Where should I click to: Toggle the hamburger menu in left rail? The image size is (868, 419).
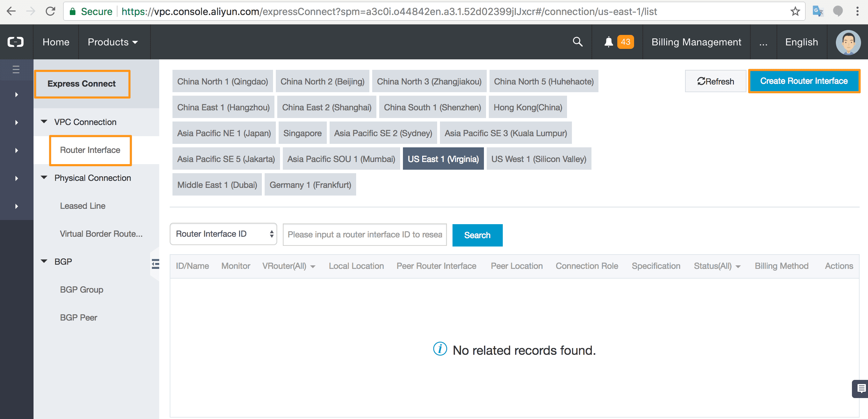(x=16, y=69)
